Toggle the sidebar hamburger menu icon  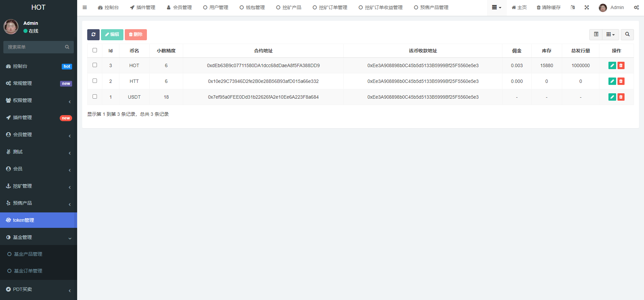85,7
